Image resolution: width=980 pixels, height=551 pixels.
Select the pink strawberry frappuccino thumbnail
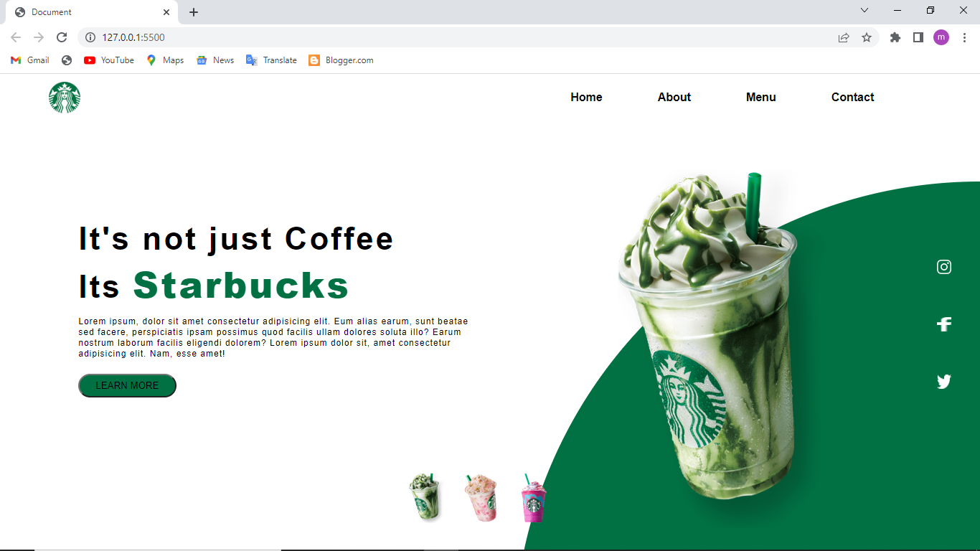480,497
